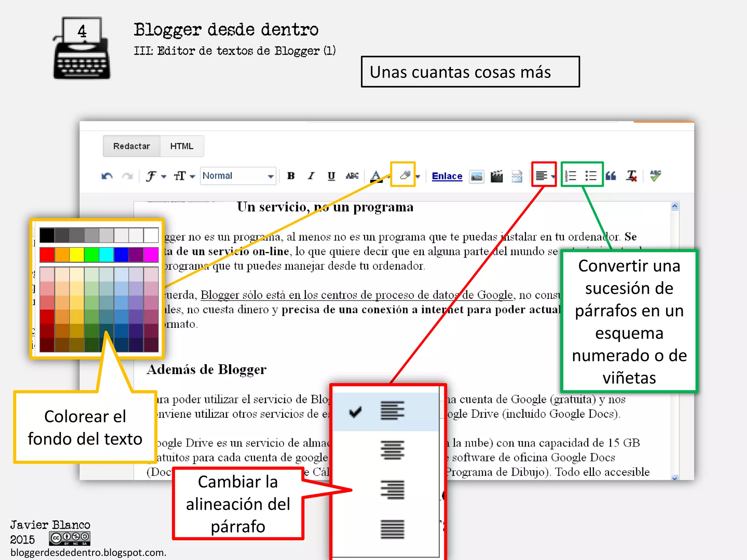Toggle bold formatting
The image size is (747, 560).
point(291,176)
